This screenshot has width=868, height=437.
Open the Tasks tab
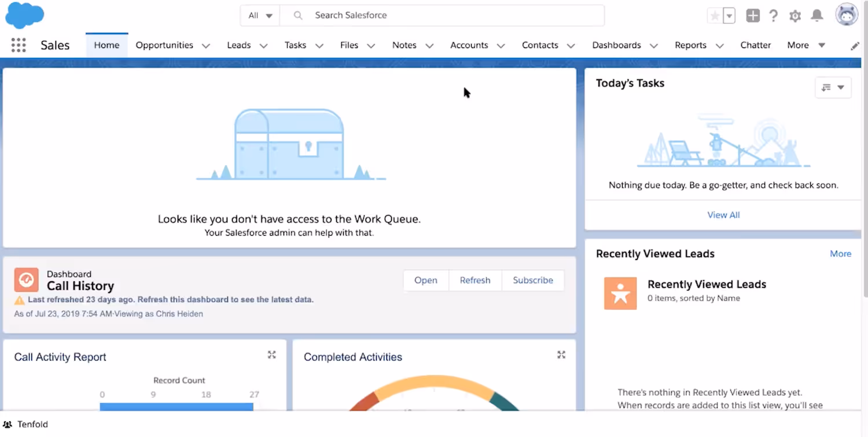click(x=295, y=45)
